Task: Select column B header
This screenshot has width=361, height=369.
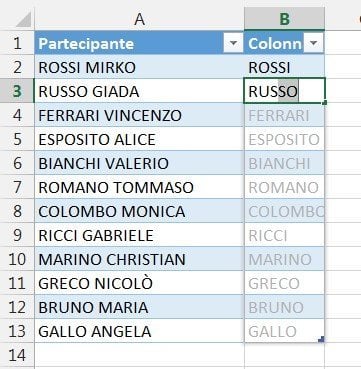Action: click(x=284, y=19)
